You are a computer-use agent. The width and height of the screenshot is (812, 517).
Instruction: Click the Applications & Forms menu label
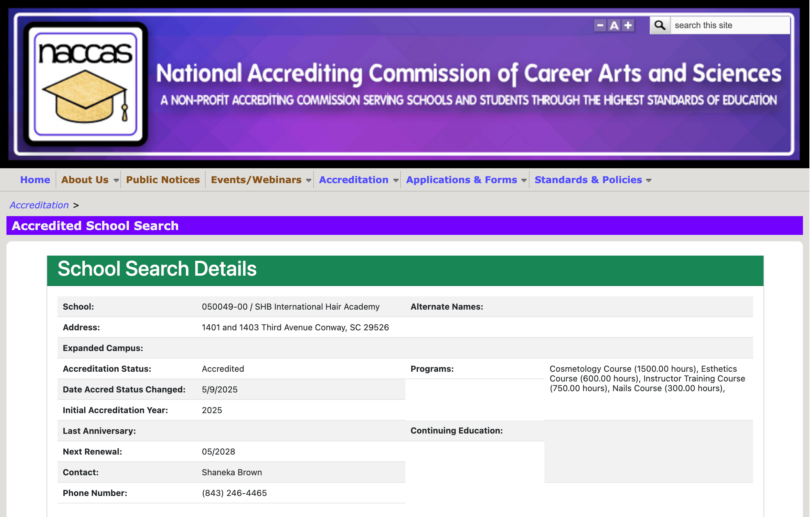pyautogui.click(x=461, y=180)
